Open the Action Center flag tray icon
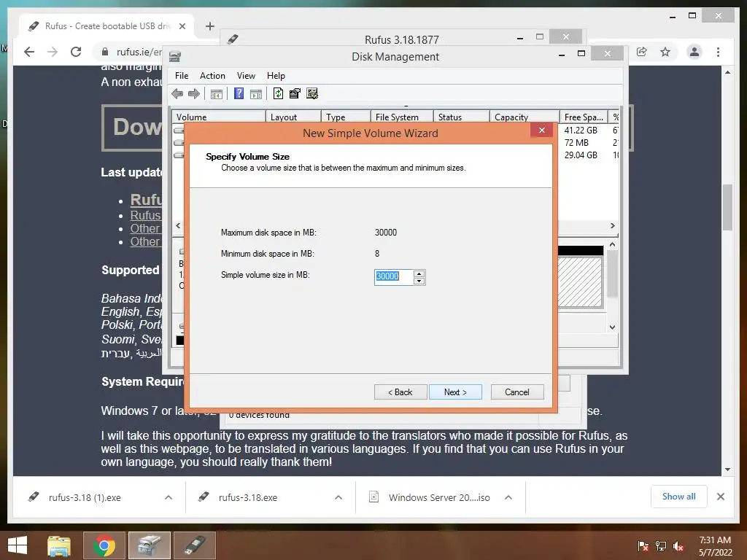The image size is (747, 560). (x=643, y=546)
